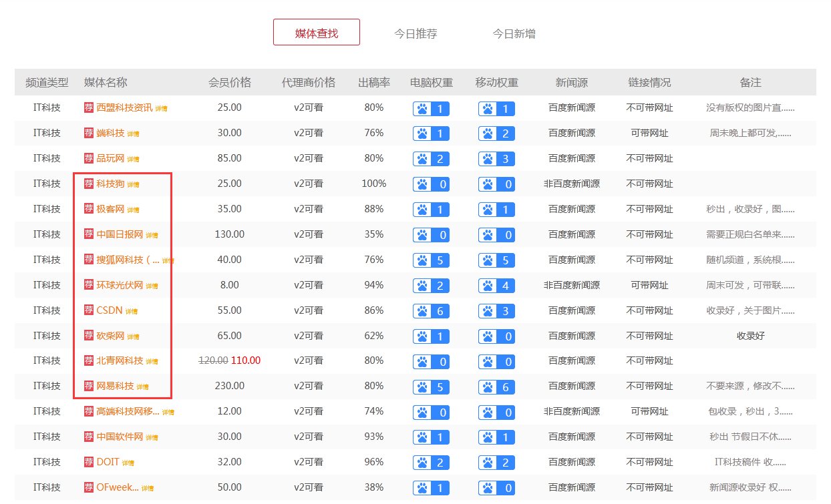Click 电脑权重 paw badge for CSDN

[x=432, y=311]
